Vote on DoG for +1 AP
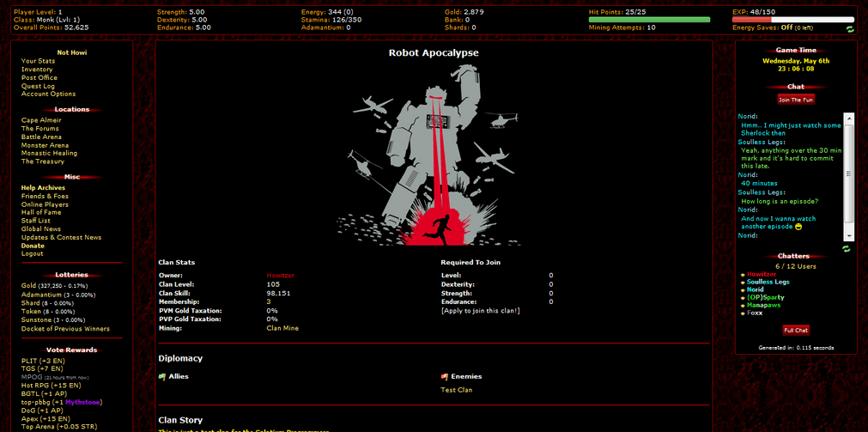 coord(42,411)
